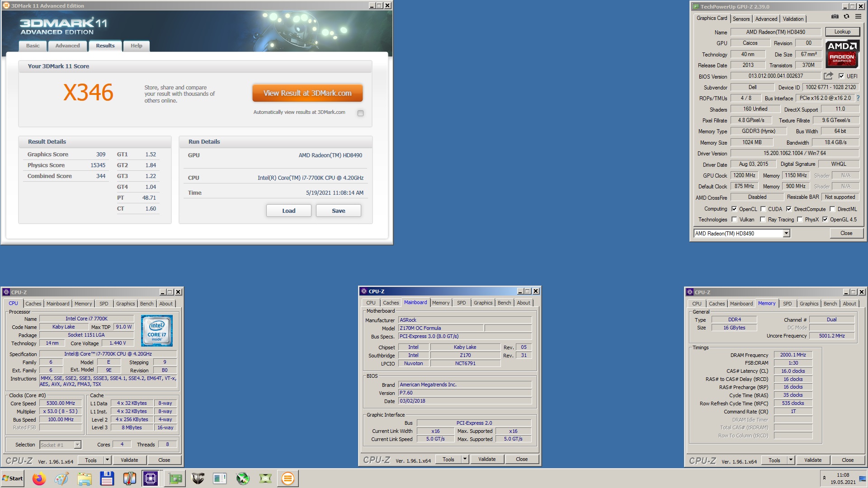The image size is (868, 488).
Task: Click the small window panel taskbar icon
Action: (220, 478)
